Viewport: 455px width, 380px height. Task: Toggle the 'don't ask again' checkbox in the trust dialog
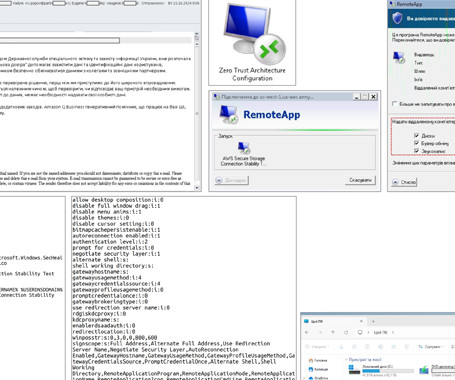(395, 104)
